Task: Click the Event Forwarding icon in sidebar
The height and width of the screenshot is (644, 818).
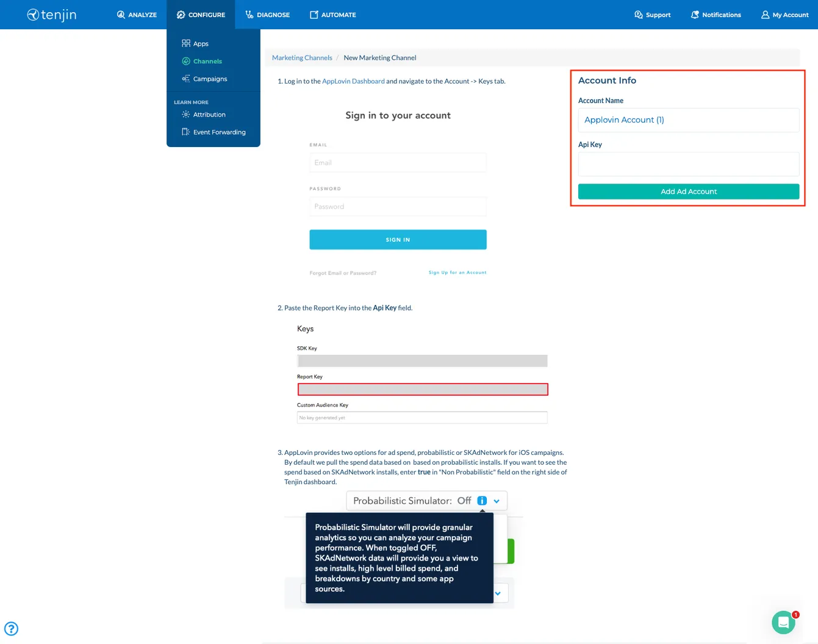Action: tap(185, 132)
